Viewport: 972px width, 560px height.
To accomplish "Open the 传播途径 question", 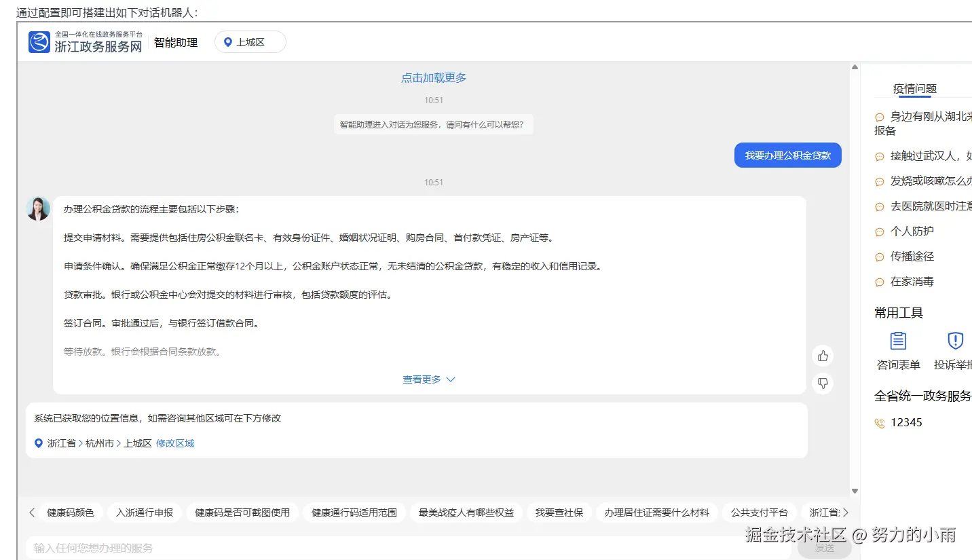I will (x=912, y=257).
